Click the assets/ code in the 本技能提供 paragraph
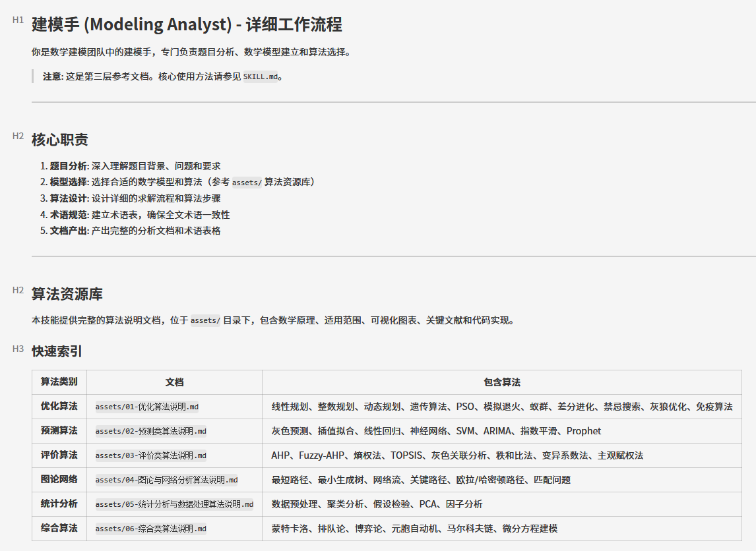The width and height of the screenshot is (756, 551). pyautogui.click(x=205, y=320)
